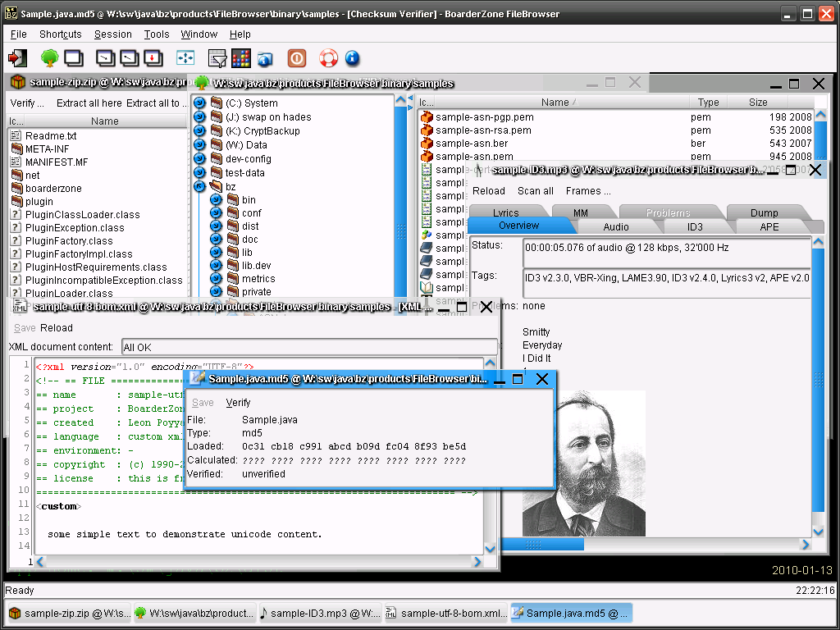Expand the (J:) swap on hades node
This screenshot has width=840, height=630.
pyautogui.click(x=200, y=116)
